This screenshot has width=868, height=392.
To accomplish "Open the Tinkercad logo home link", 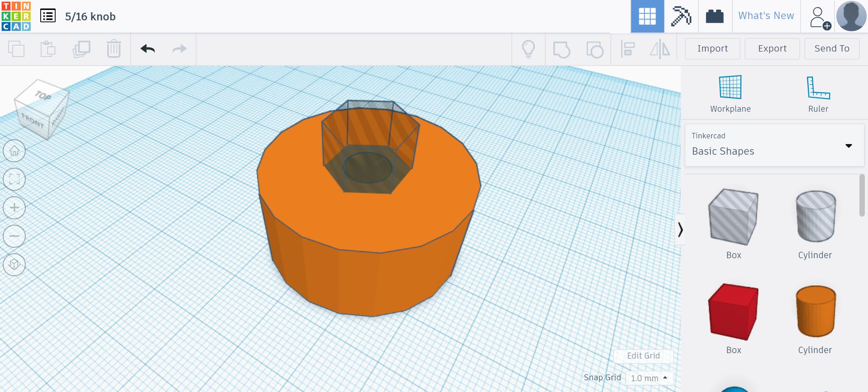I will point(16,16).
